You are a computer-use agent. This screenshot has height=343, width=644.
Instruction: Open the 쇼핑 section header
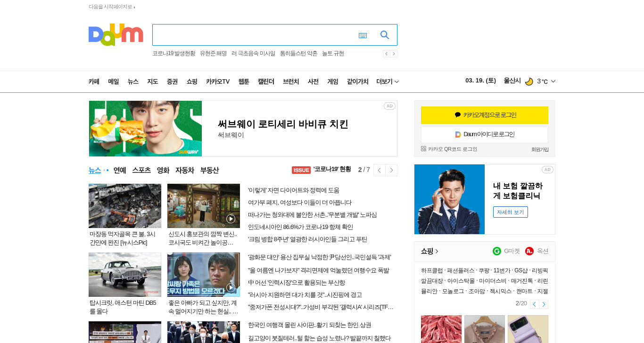point(429,251)
